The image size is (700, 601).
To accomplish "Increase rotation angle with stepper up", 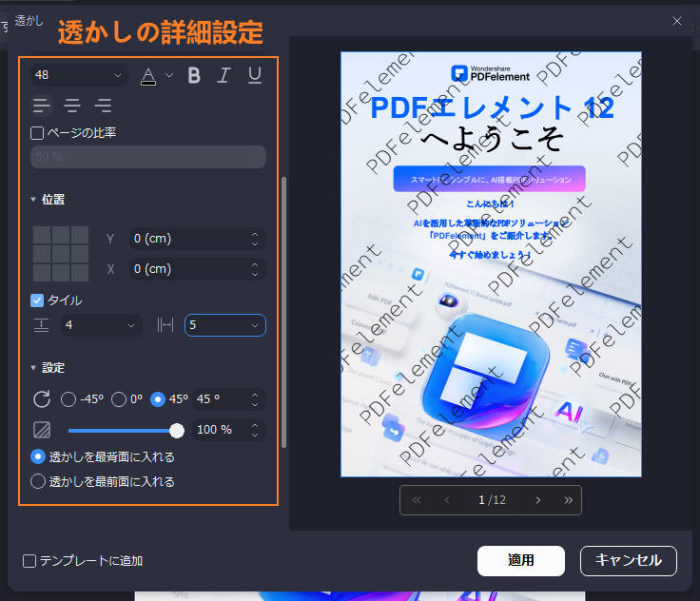I will (x=255, y=396).
